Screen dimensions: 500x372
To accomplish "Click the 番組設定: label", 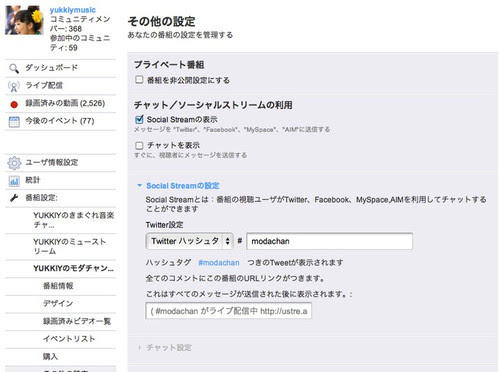I will click(x=42, y=198).
